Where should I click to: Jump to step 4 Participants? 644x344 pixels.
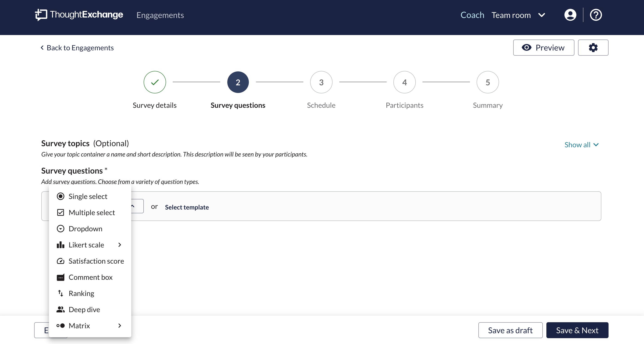(405, 82)
